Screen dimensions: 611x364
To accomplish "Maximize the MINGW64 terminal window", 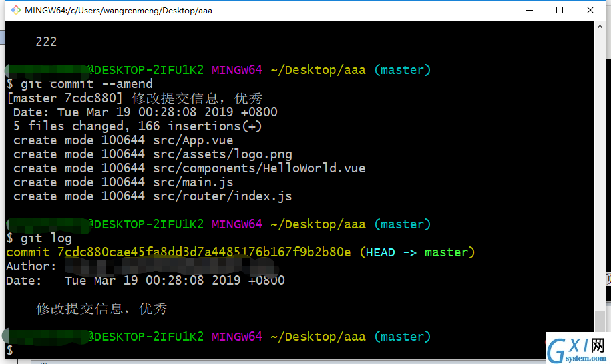I will pos(560,10).
